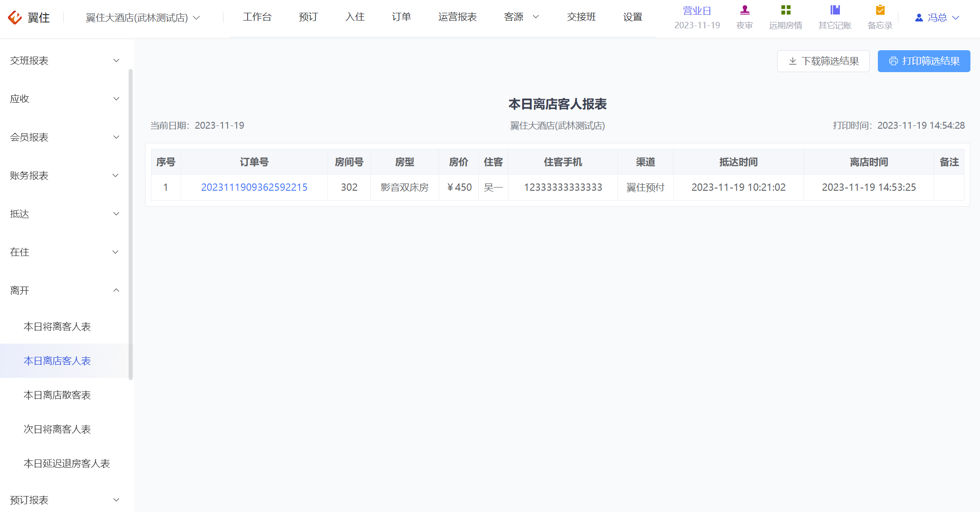Click channel cell 翼住预付
This screenshot has width=980, height=512.
click(x=645, y=187)
